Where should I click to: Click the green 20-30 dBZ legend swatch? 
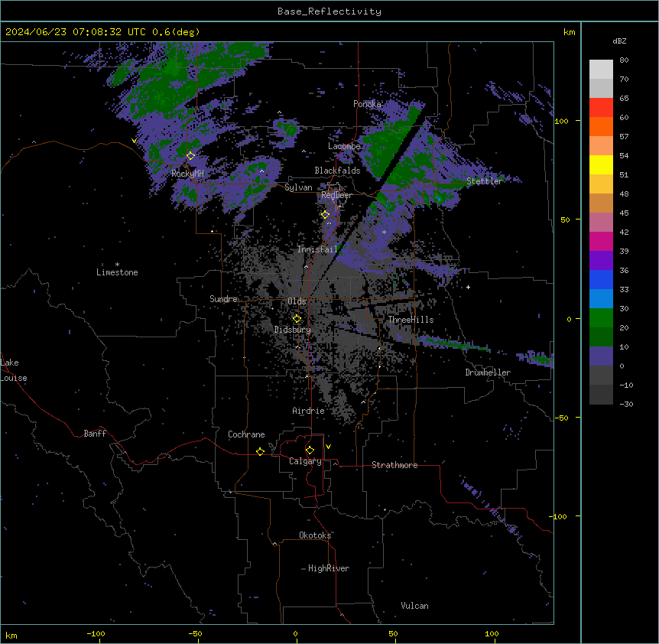click(601, 318)
